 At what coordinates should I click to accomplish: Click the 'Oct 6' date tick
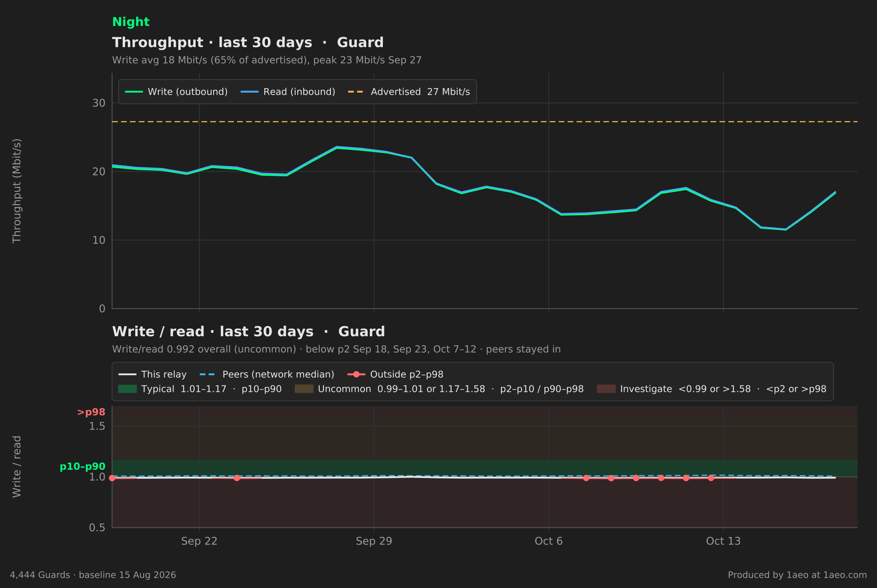point(549,541)
